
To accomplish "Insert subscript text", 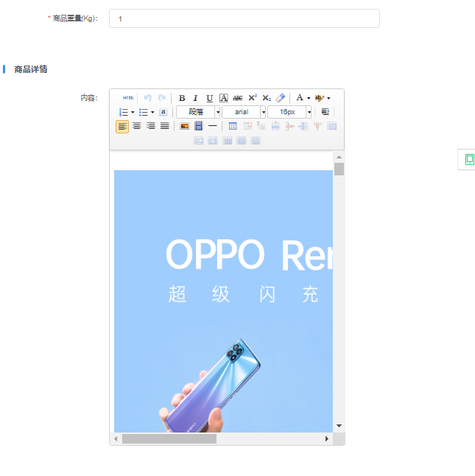I will pos(267,98).
